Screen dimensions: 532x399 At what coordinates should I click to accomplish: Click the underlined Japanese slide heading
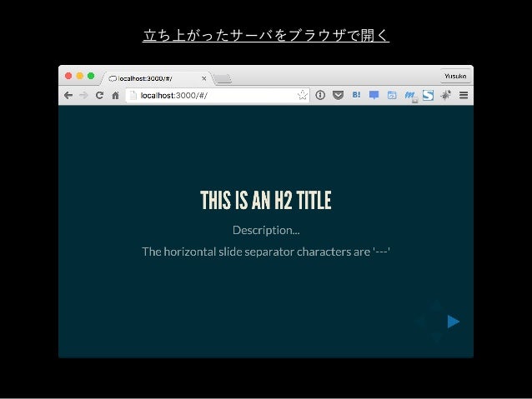pos(266,35)
